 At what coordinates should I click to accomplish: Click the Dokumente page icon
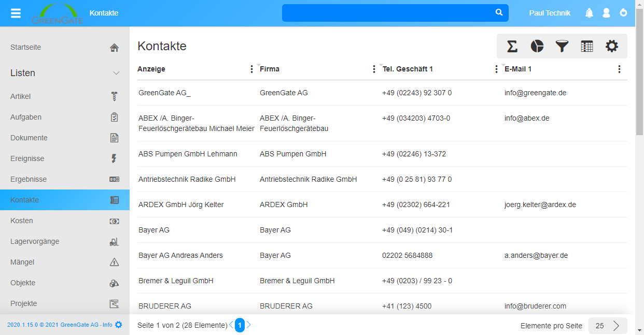[x=115, y=138]
